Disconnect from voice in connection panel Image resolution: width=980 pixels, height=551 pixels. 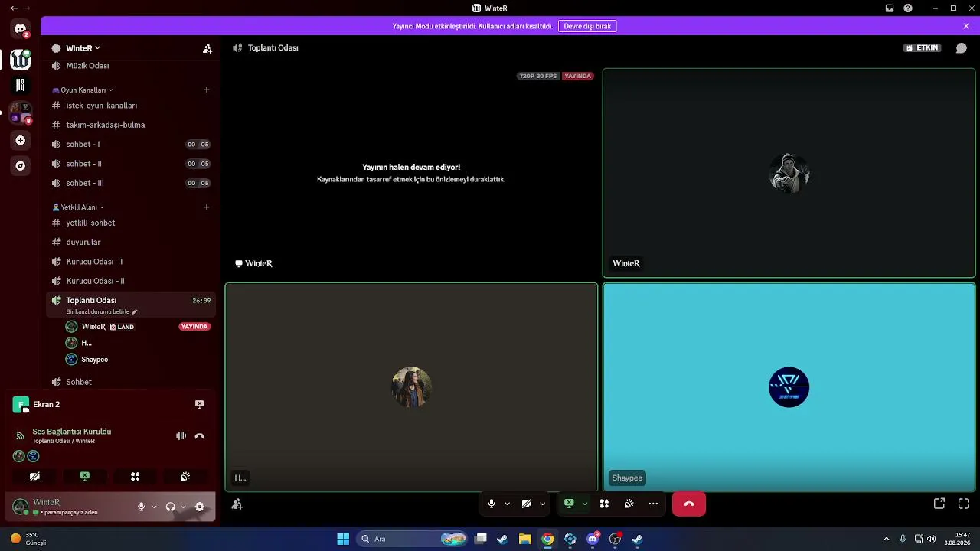199,435
